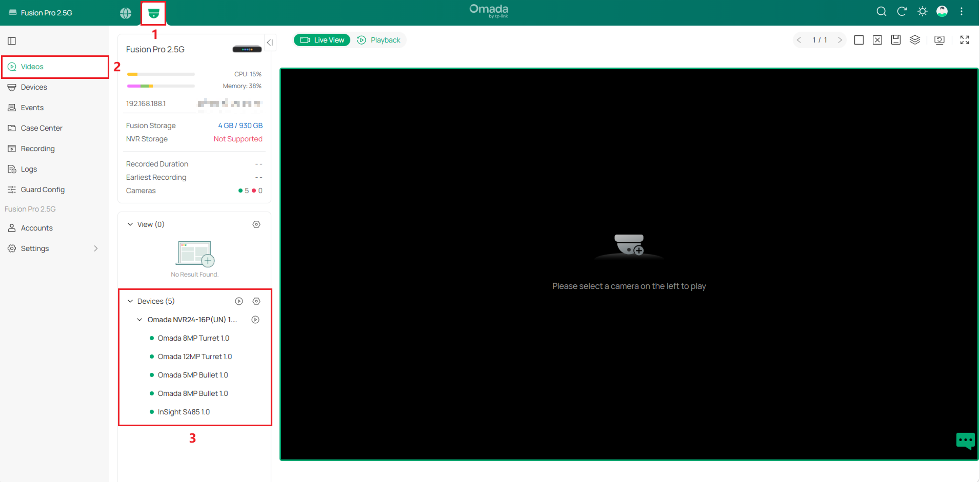Image resolution: width=980 pixels, height=482 pixels.
Task: Select camera Omada 8MP Bullet 1.0
Action: click(193, 393)
